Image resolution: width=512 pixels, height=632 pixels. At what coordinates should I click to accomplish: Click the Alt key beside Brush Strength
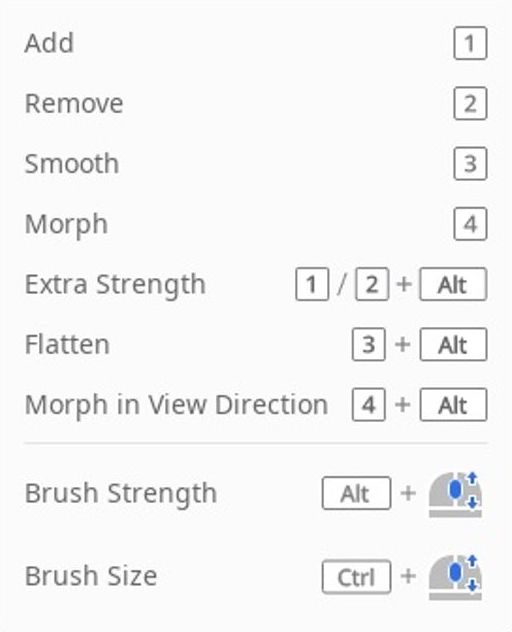pos(356,493)
